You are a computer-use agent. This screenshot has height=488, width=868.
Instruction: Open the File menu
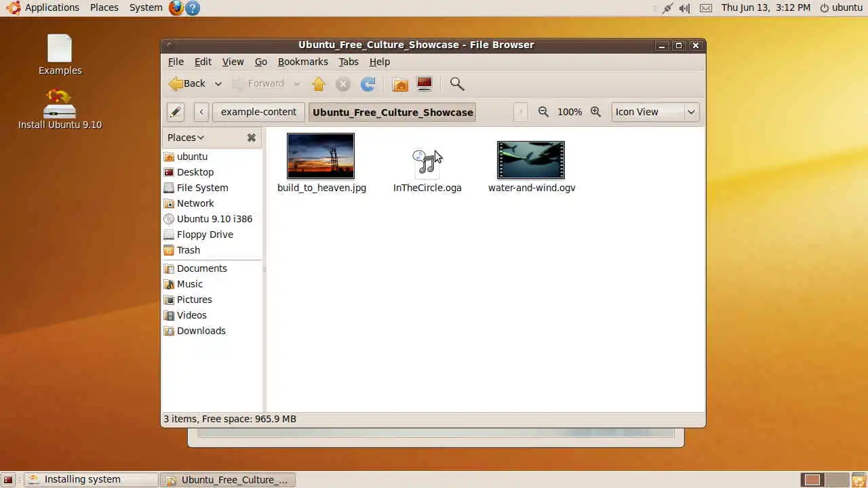(x=176, y=62)
